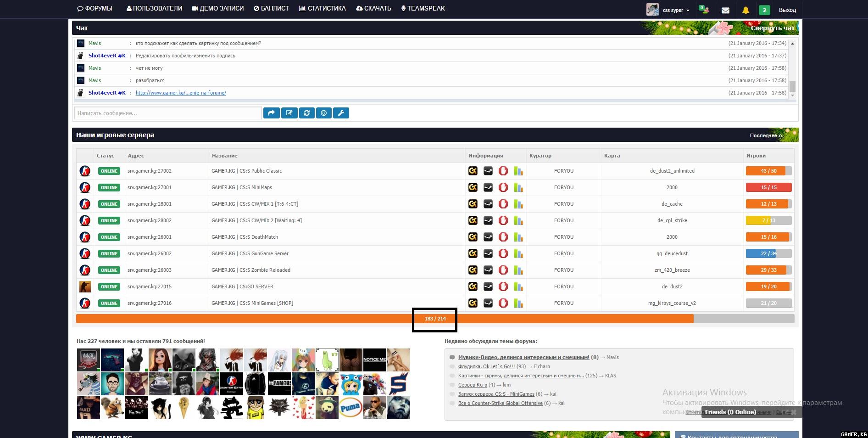Open chat settings wrench button
Screen dimensions: 868x438
[341, 113]
